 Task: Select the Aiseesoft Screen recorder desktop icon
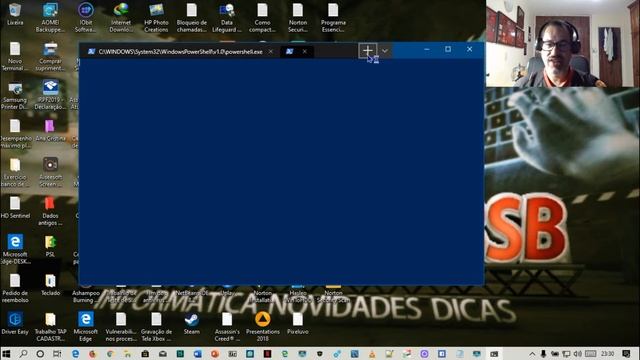tap(50, 172)
